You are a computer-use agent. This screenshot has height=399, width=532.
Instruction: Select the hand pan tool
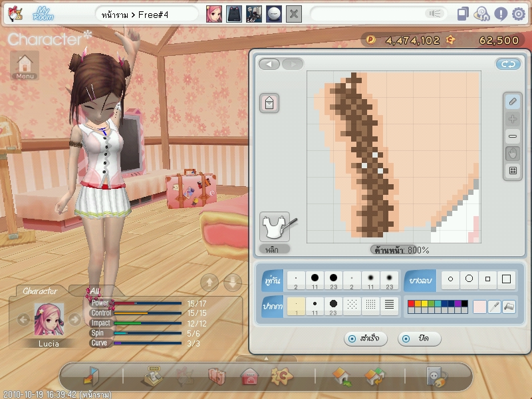(x=513, y=154)
